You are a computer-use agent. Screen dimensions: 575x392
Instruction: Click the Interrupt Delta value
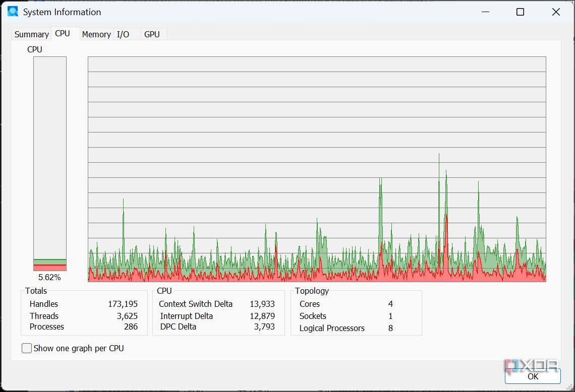click(262, 316)
